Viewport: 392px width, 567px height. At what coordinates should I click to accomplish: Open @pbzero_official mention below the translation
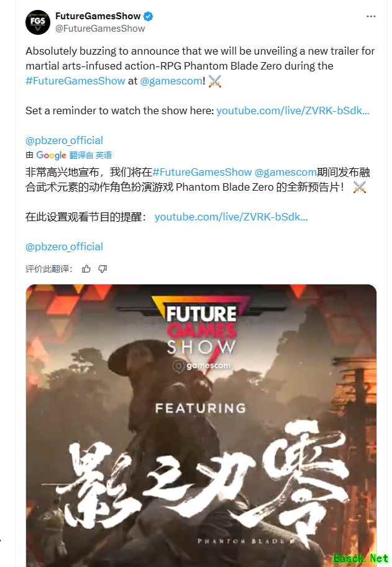[x=64, y=247]
